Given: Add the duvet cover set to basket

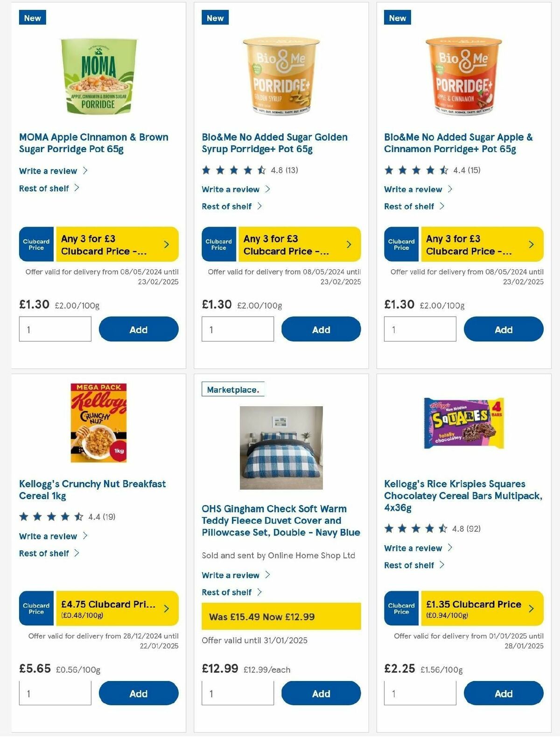Looking at the screenshot, I should (321, 693).
